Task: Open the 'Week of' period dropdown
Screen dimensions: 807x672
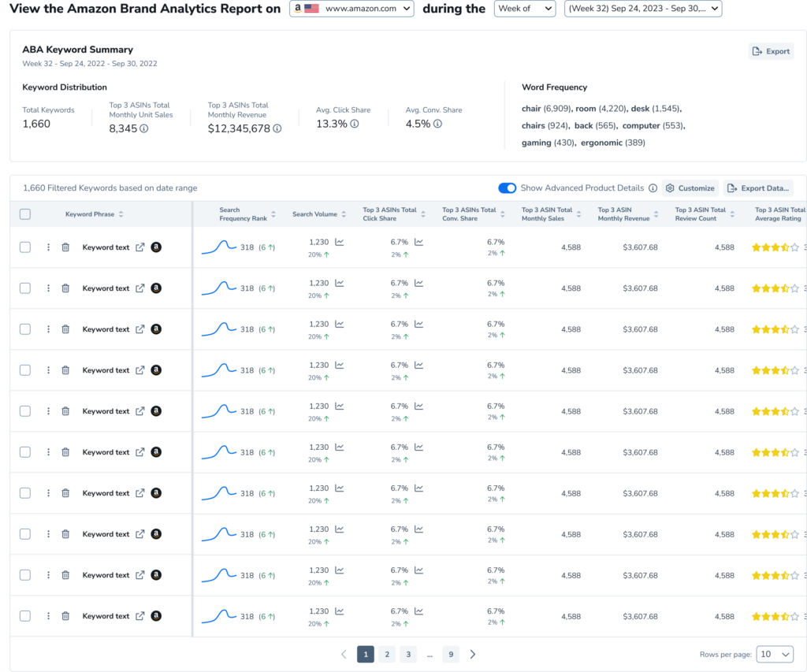Action: click(524, 9)
